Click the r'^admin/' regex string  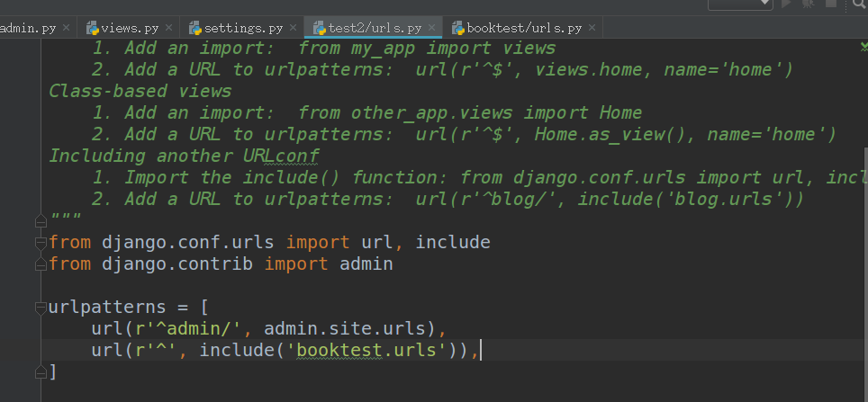click(189, 329)
